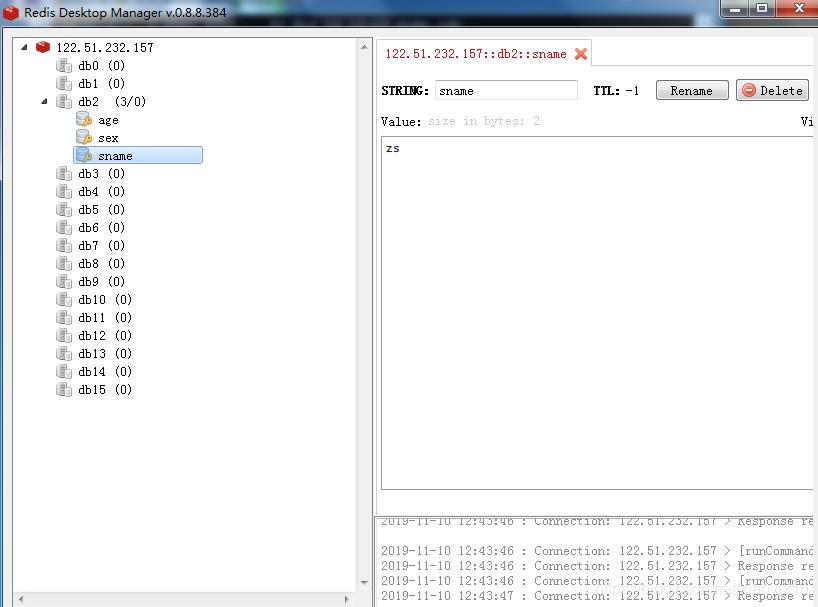Click the 12:43:47 log entry line
Image resolution: width=818 pixels, height=607 pixels.
[597, 596]
